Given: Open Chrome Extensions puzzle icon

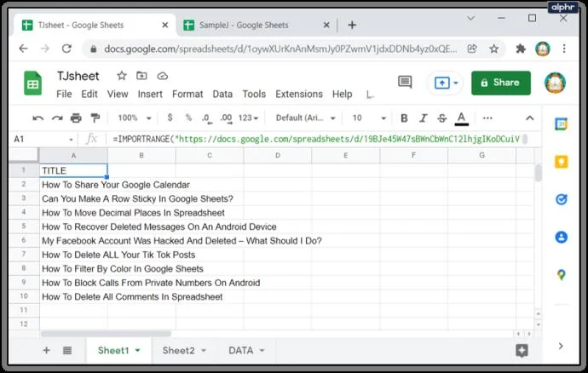Looking at the screenshot, I should pyautogui.click(x=521, y=49).
